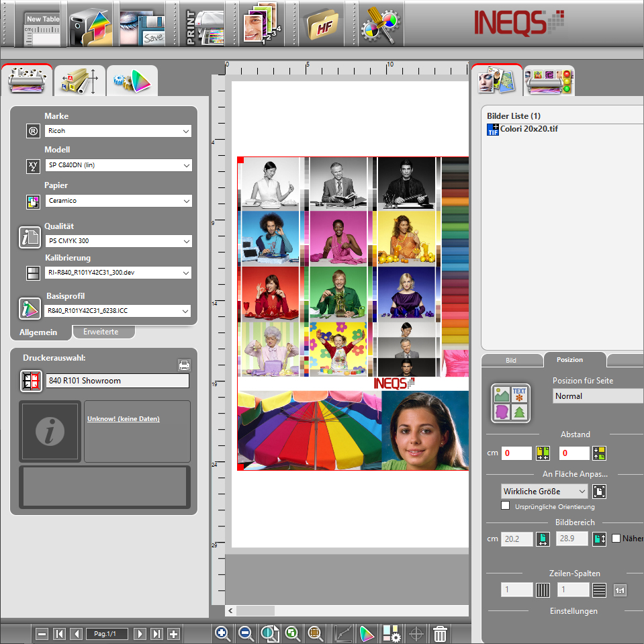Click the small printer icon in Druckerauswahl
Screen dimensions: 644x644
pos(184,365)
